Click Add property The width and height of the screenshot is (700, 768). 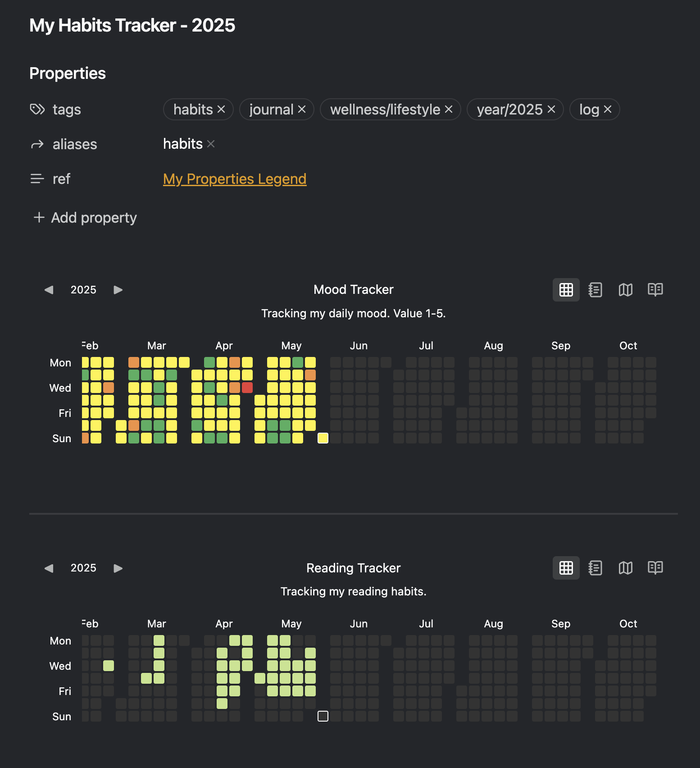coord(85,218)
